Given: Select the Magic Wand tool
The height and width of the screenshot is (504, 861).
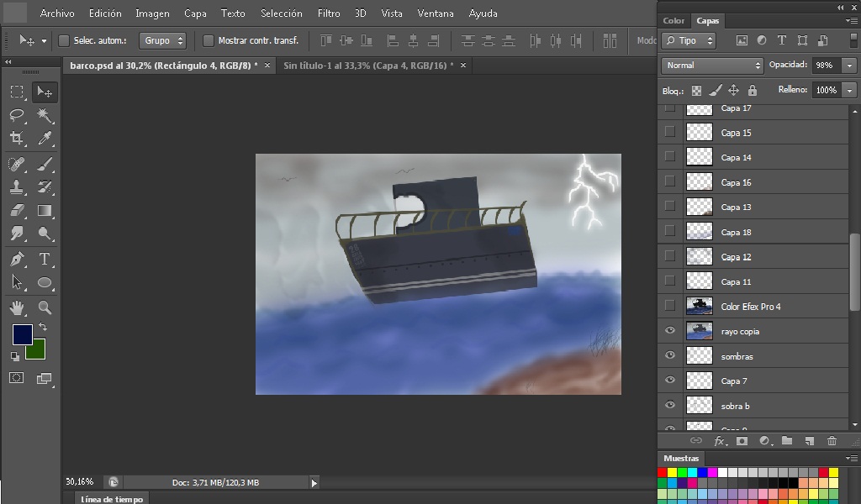Looking at the screenshot, I should click(45, 115).
